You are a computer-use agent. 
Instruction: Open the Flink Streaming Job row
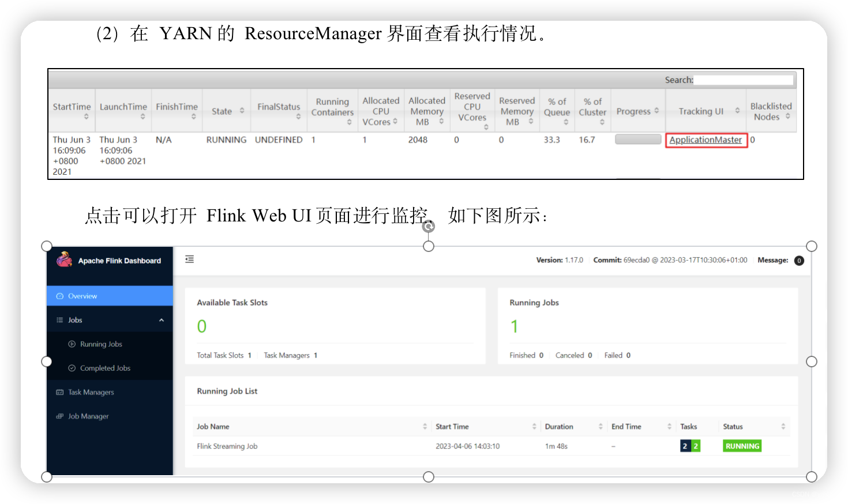tap(491, 446)
